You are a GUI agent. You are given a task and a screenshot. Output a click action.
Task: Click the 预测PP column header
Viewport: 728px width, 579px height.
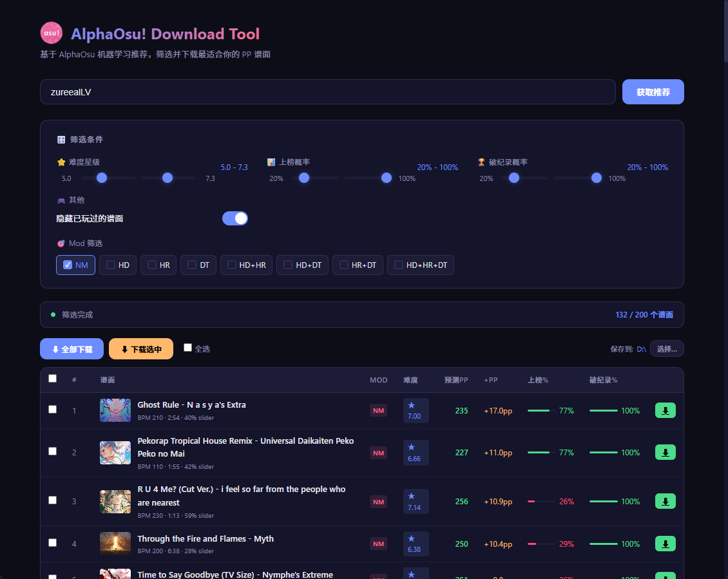(456, 380)
